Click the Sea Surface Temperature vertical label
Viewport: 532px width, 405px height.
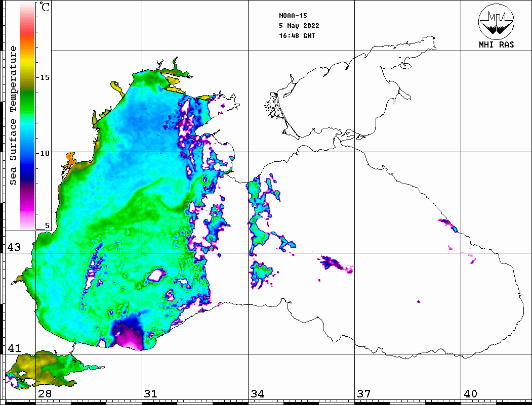(13, 115)
